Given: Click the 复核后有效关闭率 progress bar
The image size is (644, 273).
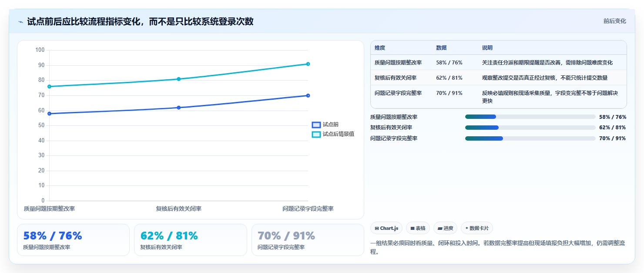Looking at the screenshot, I should pyautogui.click(x=530, y=128).
